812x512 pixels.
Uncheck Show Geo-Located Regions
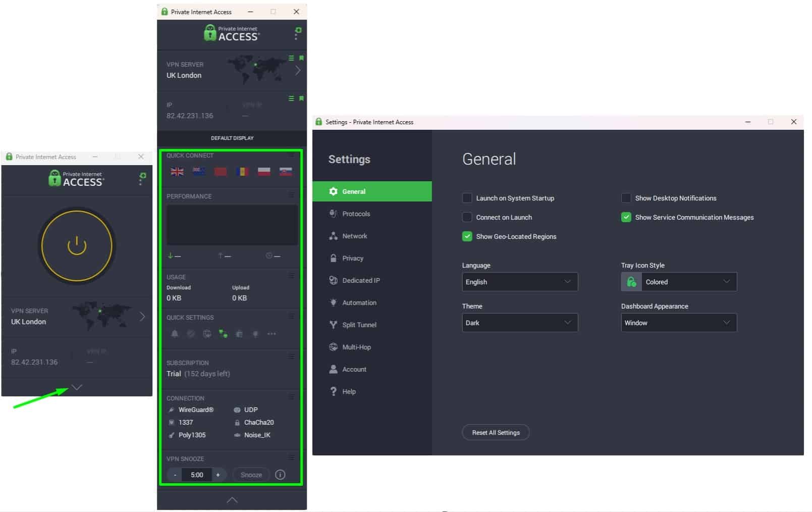click(x=467, y=236)
